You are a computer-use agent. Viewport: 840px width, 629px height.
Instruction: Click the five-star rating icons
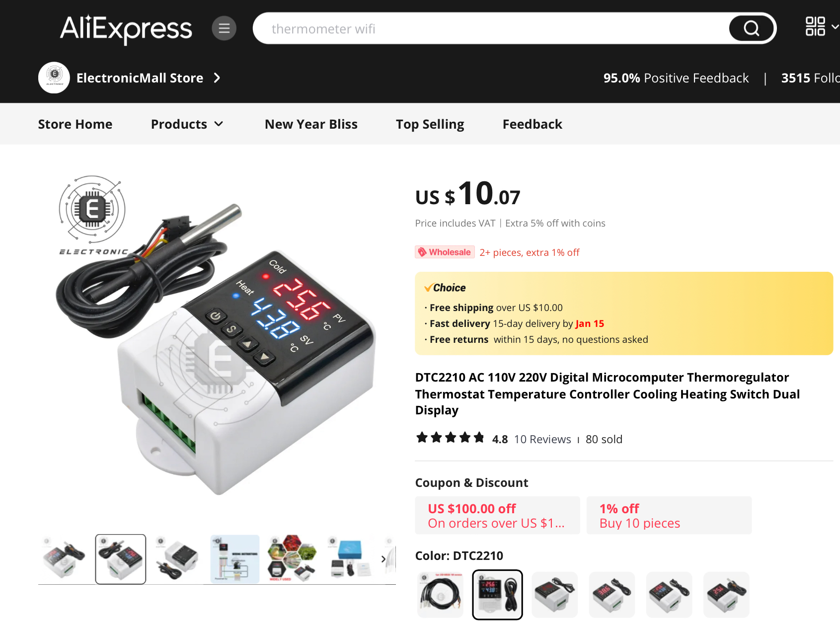(x=450, y=438)
